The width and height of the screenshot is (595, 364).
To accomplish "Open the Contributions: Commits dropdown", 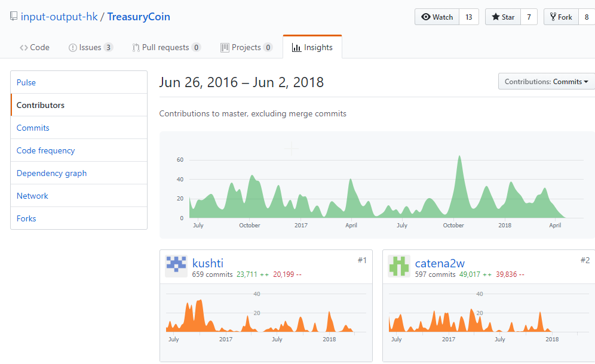I will coord(547,82).
